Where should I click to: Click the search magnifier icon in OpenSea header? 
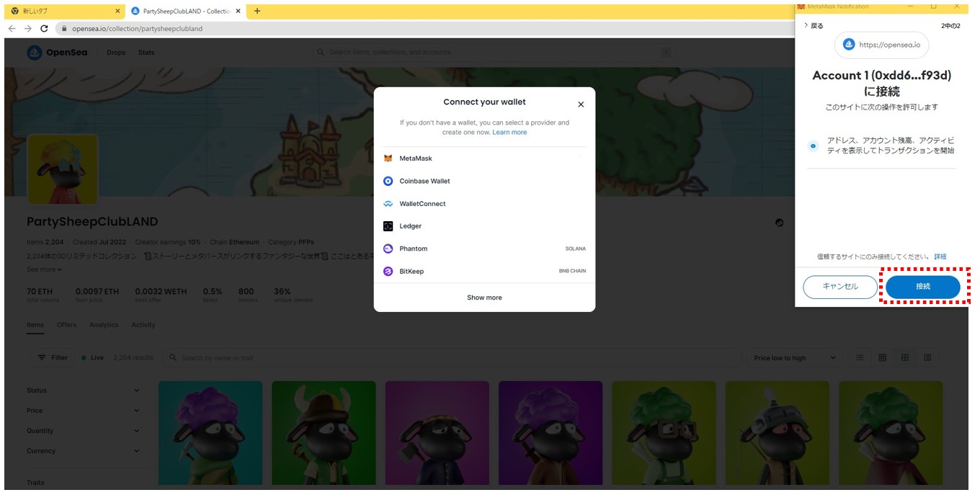click(x=321, y=53)
